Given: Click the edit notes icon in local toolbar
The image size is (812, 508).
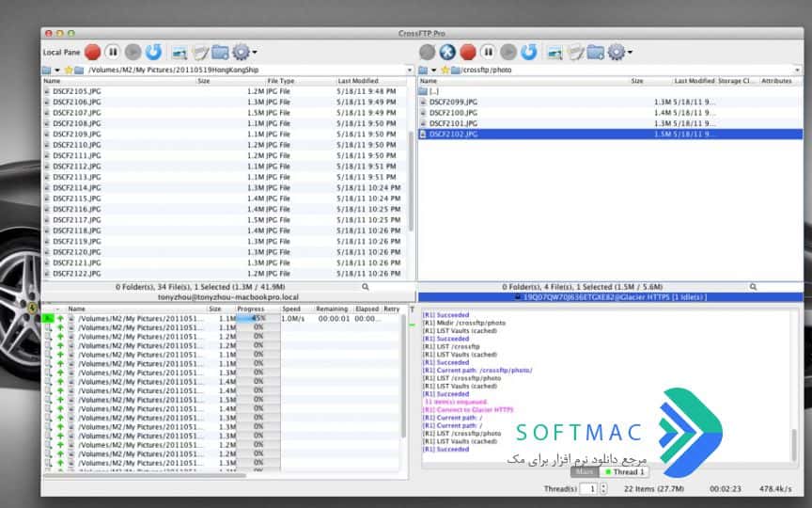Looking at the screenshot, I should pyautogui.click(x=200, y=53).
